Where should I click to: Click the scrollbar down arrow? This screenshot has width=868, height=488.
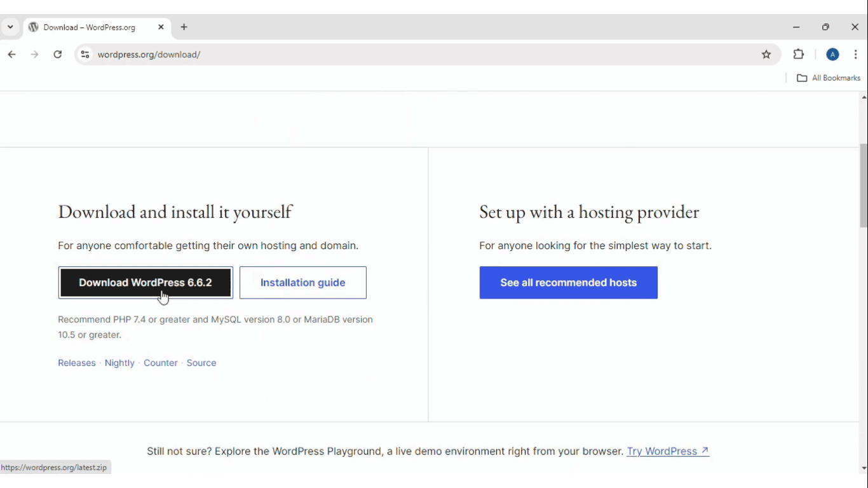point(864,468)
